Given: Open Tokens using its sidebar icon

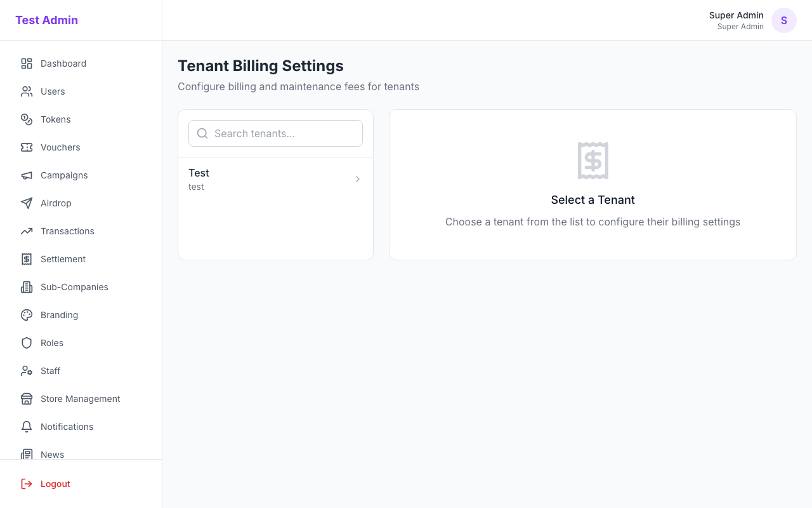Looking at the screenshot, I should (26, 119).
